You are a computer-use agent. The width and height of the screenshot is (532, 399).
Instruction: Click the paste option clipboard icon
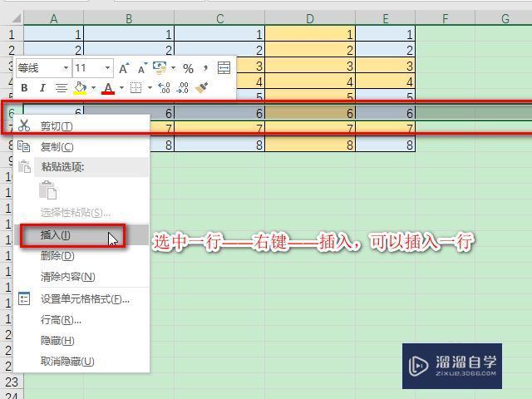pos(48,190)
